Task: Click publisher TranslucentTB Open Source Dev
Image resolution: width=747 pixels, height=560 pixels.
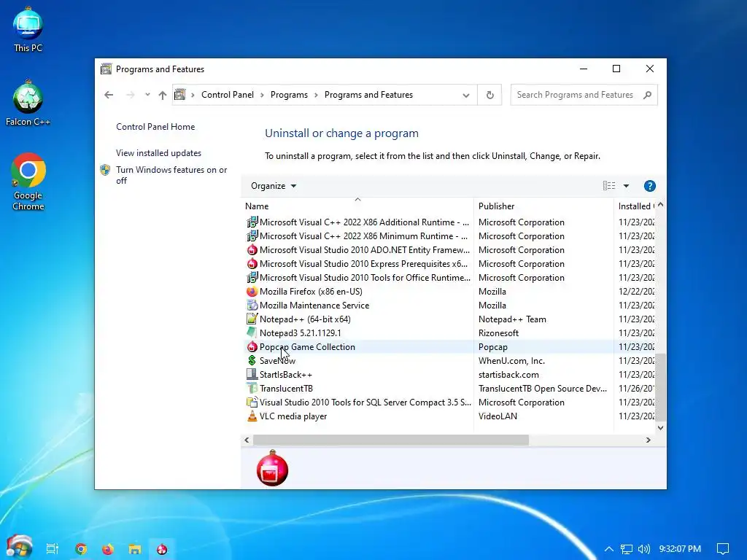Action: pos(543,388)
